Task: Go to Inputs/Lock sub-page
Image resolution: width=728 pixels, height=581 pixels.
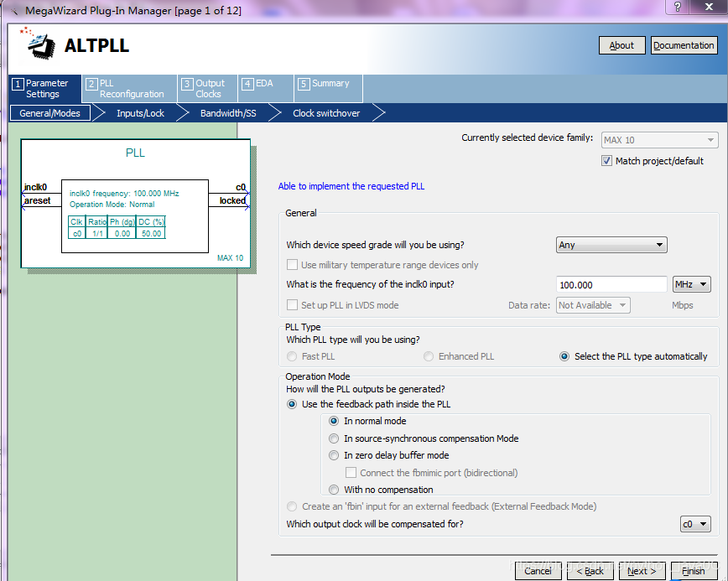Action: coord(140,113)
